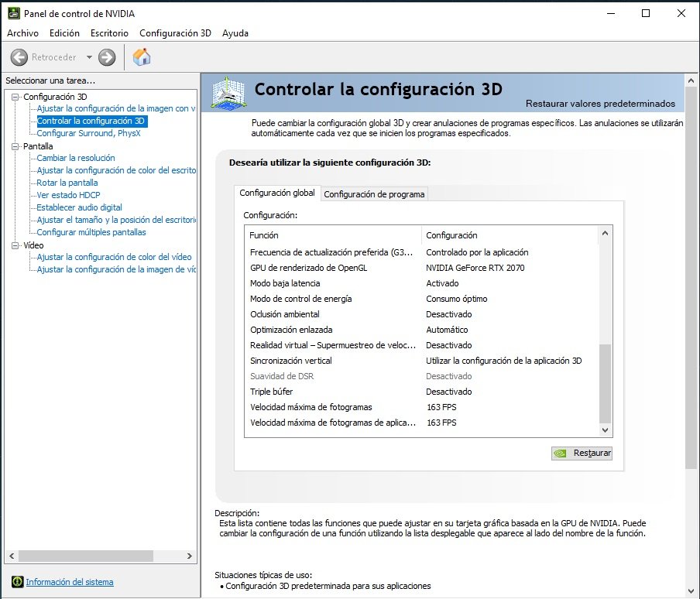The height and width of the screenshot is (599, 700).
Task: Select Realidad virtual Supermuestreo row
Action: point(421,345)
